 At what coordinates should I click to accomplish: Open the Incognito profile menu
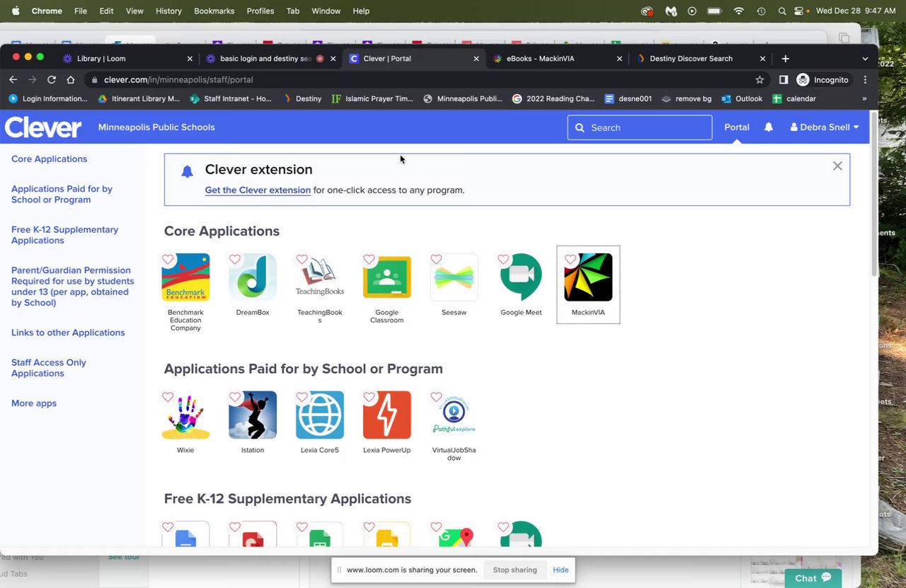coord(822,80)
